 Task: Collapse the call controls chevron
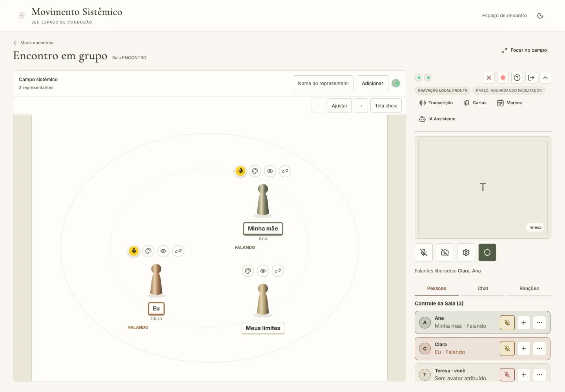click(545, 78)
